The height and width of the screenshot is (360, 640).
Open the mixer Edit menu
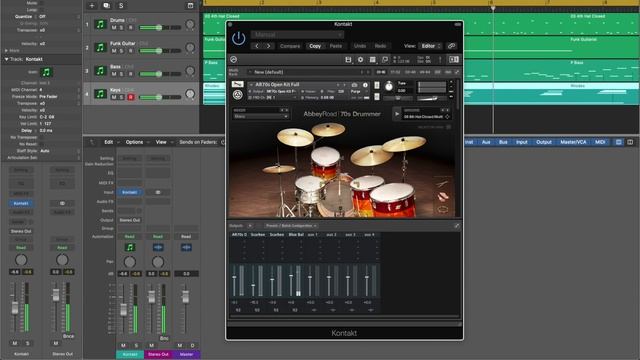click(109, 142)
